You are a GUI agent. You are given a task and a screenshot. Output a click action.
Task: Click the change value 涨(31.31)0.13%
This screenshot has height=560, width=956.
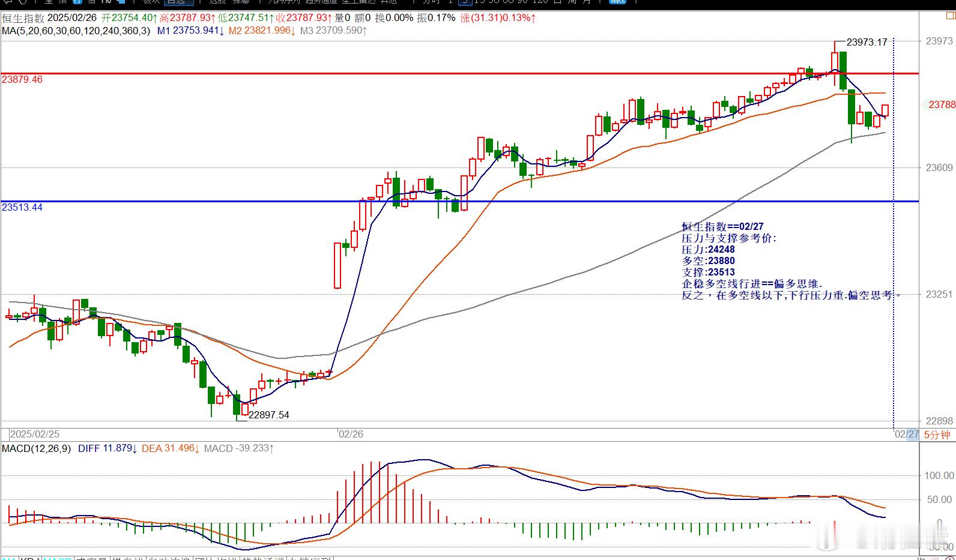[498, 18]
